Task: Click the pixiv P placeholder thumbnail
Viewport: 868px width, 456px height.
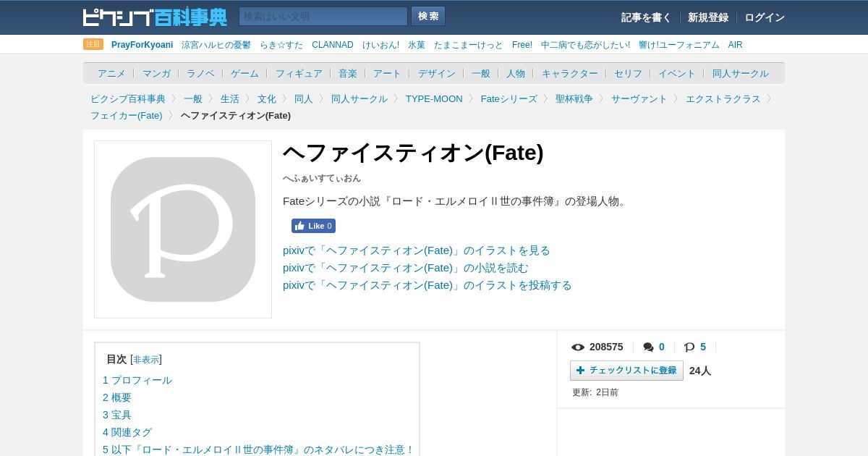Action: (183, 229)
